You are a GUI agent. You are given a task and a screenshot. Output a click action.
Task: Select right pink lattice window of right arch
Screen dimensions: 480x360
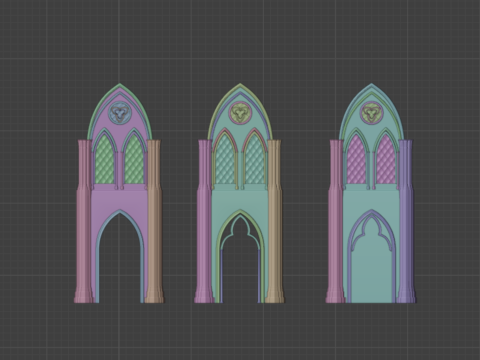(x=386, y=159)
